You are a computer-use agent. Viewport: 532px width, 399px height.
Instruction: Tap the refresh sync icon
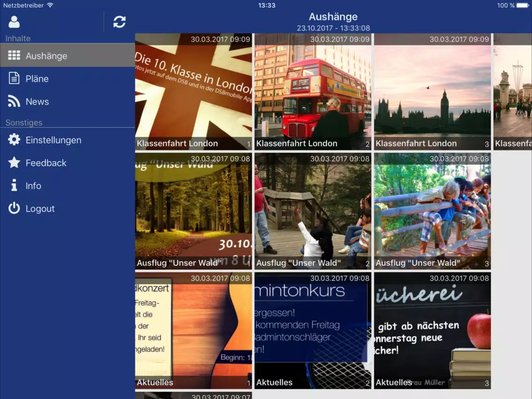click(x=119, y=22)
